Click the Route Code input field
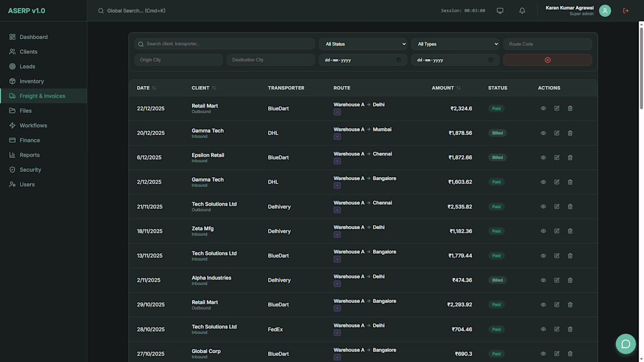This screenshot has height=362, width=644. click(547, 44)
